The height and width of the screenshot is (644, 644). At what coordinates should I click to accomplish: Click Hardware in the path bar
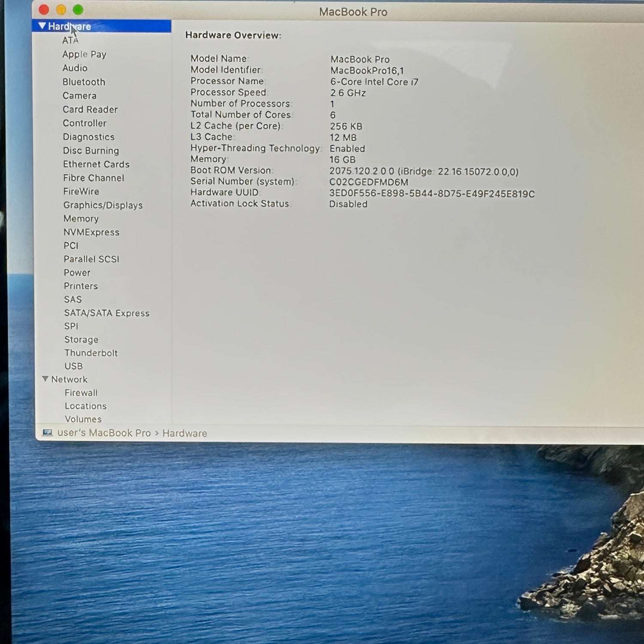[185, 433]
